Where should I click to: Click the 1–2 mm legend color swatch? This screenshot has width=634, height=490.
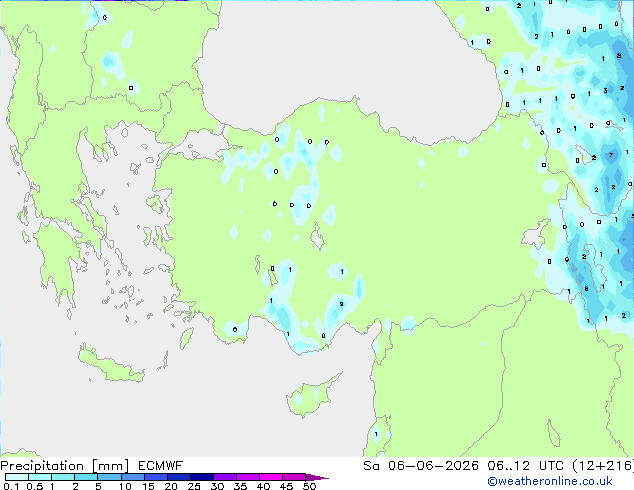point(63,477)
